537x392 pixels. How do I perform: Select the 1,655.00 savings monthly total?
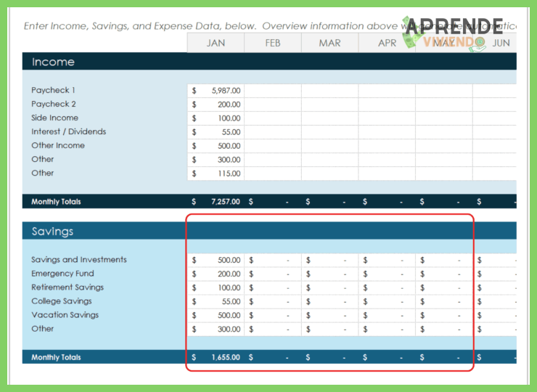coord(216,357)
